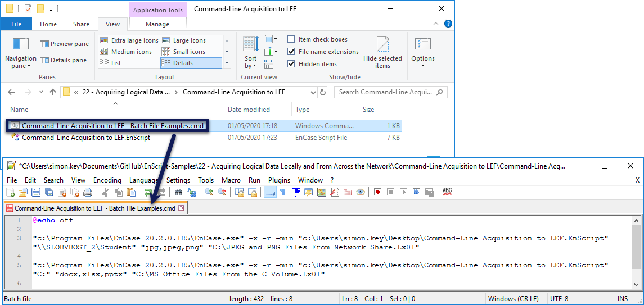Click the New file icon in Notepad++ toolbar
The image size is (644, 305).
(x=11, y=192)
